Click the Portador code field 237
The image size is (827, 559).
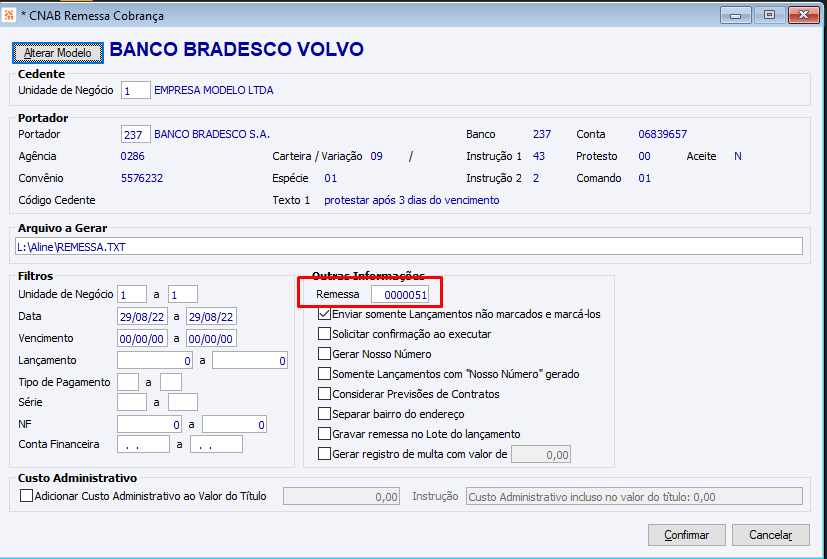tap(136, 134)
